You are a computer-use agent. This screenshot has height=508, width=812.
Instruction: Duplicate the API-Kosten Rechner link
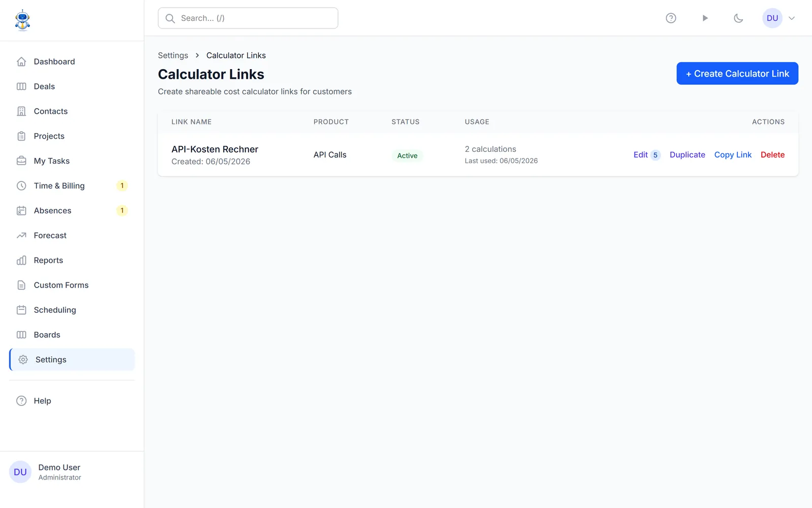tap(687, 155)
